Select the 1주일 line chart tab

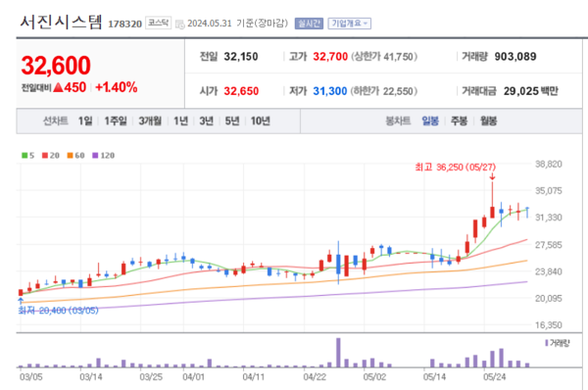tap(116, 121)
